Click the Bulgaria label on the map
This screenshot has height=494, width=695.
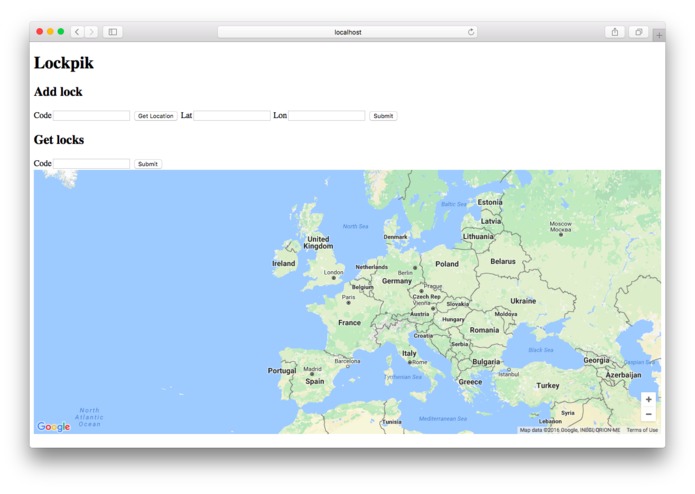[486, 362]
